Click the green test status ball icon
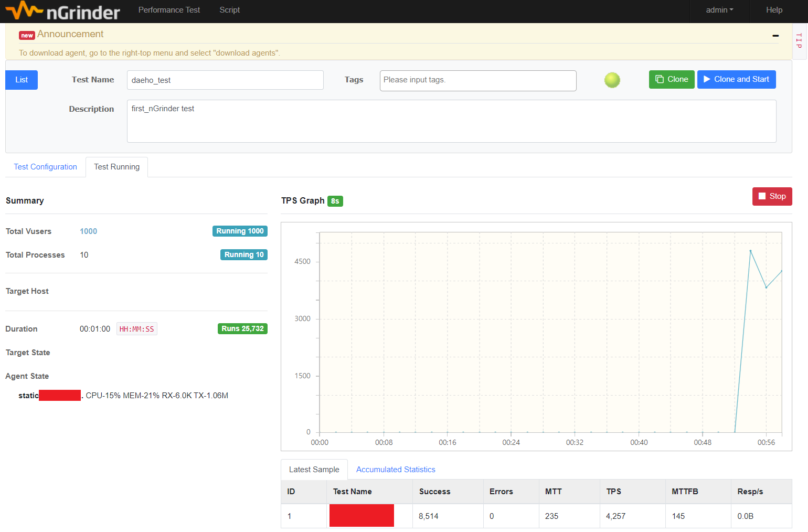The width and height of the screenshot is (808, 532). click(612, 80)
